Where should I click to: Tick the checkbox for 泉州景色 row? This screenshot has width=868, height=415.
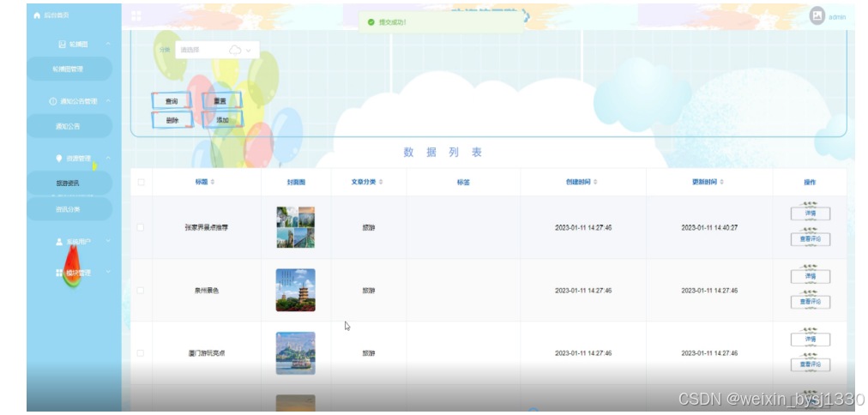click(x=141, y=291)
